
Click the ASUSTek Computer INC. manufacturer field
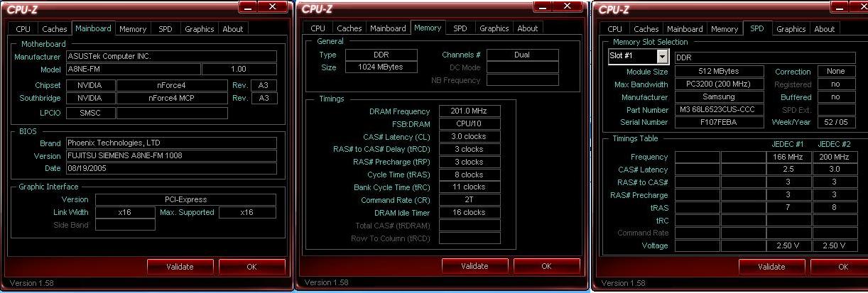coord(171,56)
